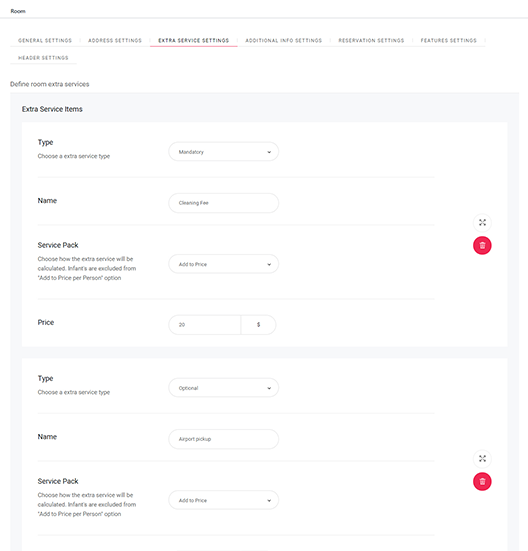The image size is (528, 551).
Task: Click the Airport pickup name field
Action: pyautogui.click(x=223, y=439)
